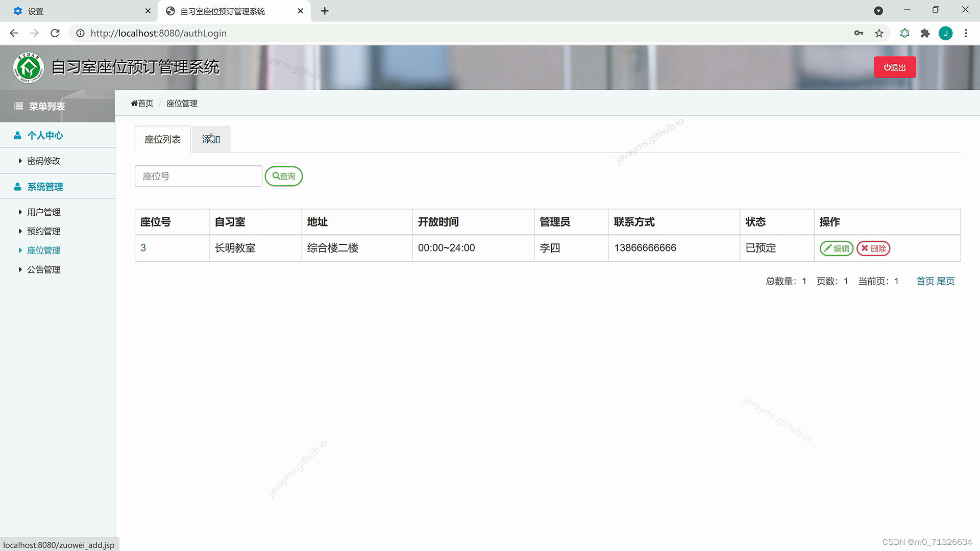Viewport: 980px width, 551px height.
Task: Click the 尾页 last page link
Action: click(x=946, y=281)
